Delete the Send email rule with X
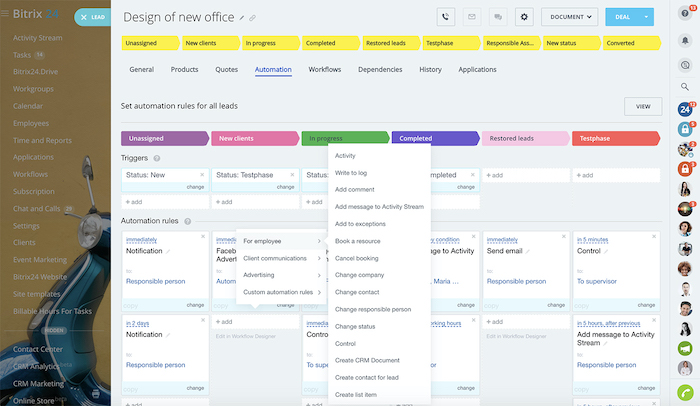This screenshot has width=700, height=406. point(563,236)
